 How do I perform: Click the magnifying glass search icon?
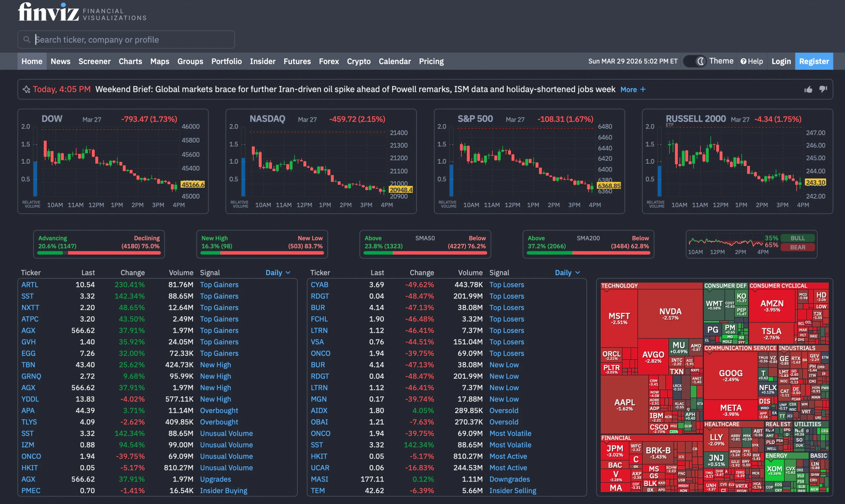point(27,39)
